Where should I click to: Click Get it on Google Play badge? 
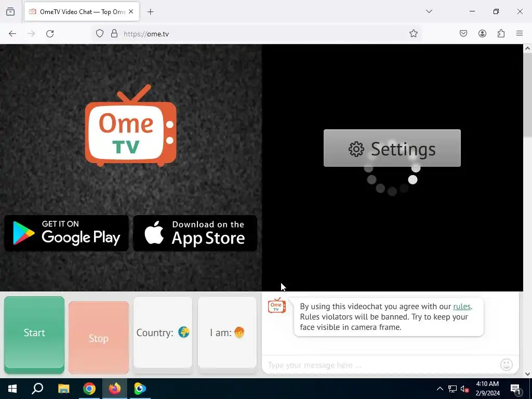[66, 233]
